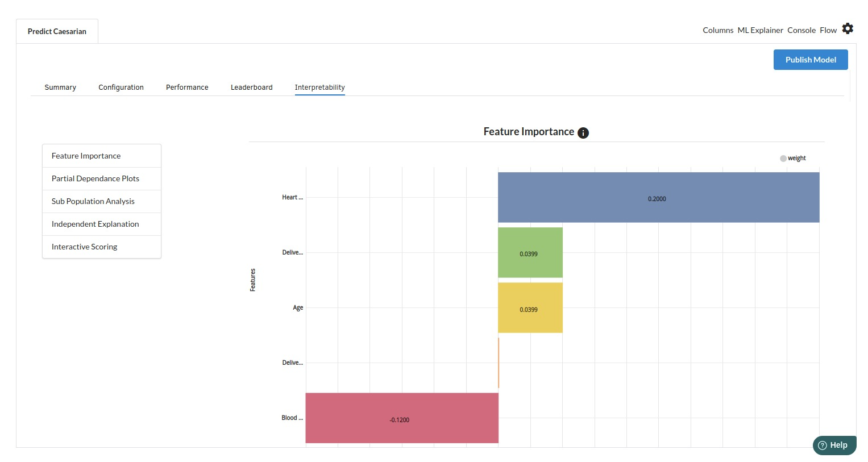
Task: Select the Interpretability tab
Action: click(x=319, y=88)
